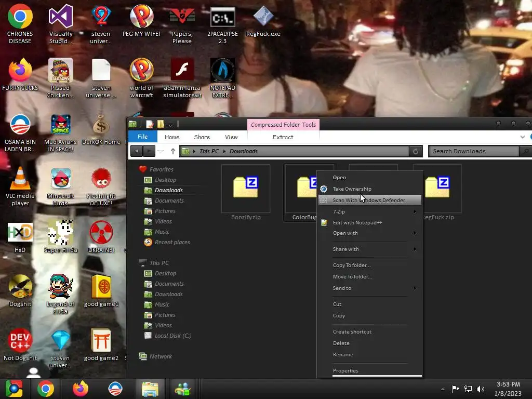
Task: Select the adamn lanza simulator.swf Flash file
Action: coord(182,78)
